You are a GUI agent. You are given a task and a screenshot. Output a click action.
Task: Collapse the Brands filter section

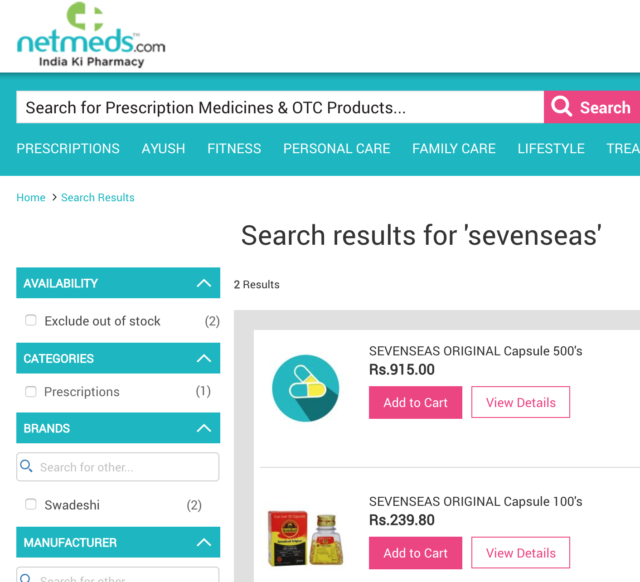coord(204,428)
